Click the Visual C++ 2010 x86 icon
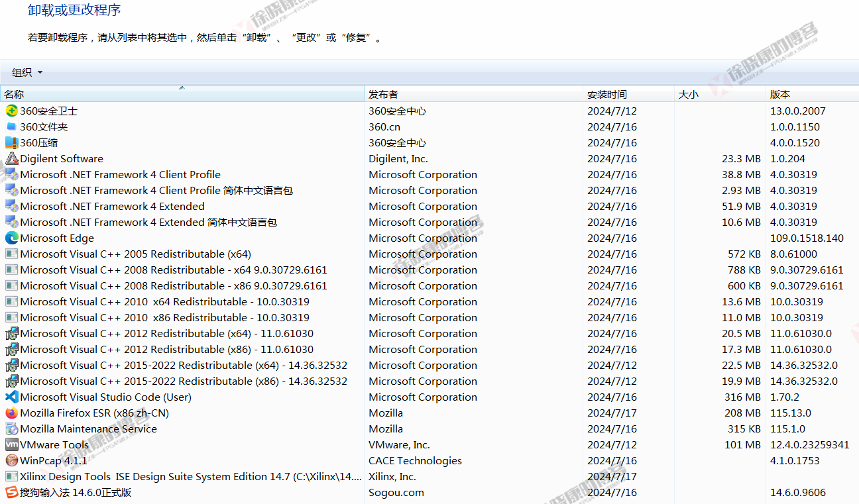Screen dimensions: 859x504 point(11,317)
